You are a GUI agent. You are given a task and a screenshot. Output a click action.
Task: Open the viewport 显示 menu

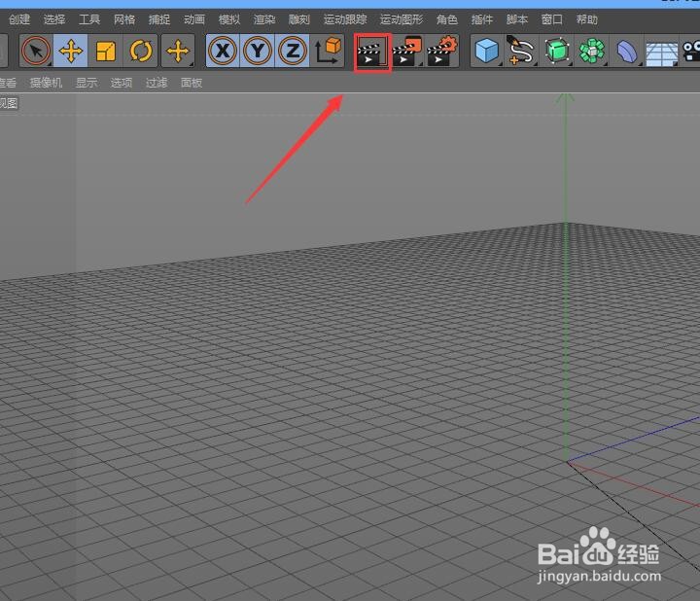[87, 83]
